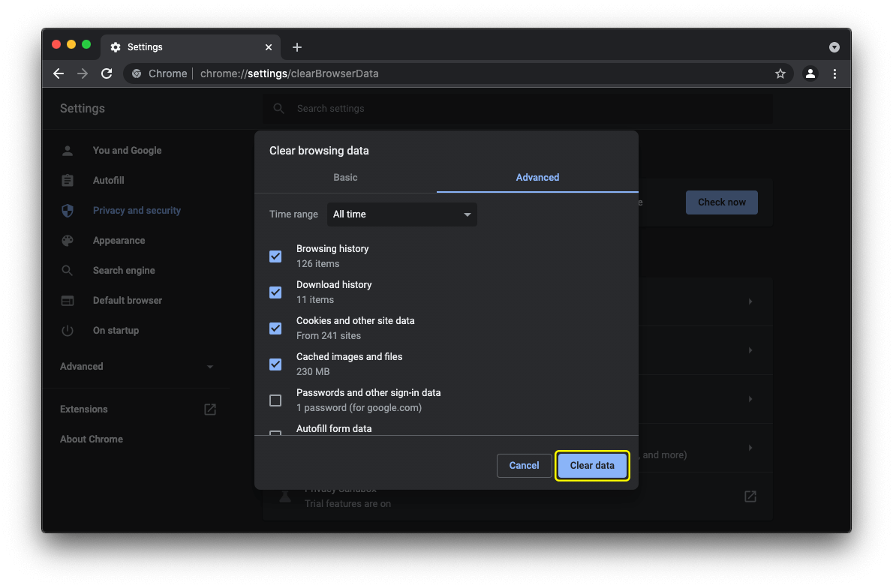Select the Autofill sidebar icon

point(68,180)
